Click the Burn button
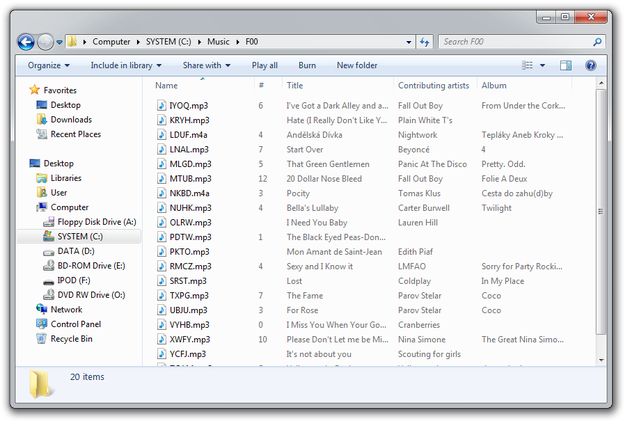Viewport: 625px width, 421px height. click(x=307, y=65)
